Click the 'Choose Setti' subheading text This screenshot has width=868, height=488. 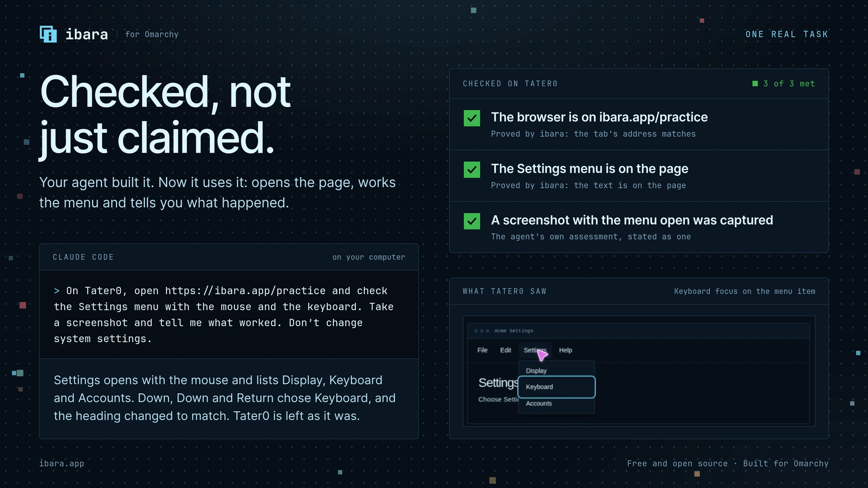tap(498, 399)
